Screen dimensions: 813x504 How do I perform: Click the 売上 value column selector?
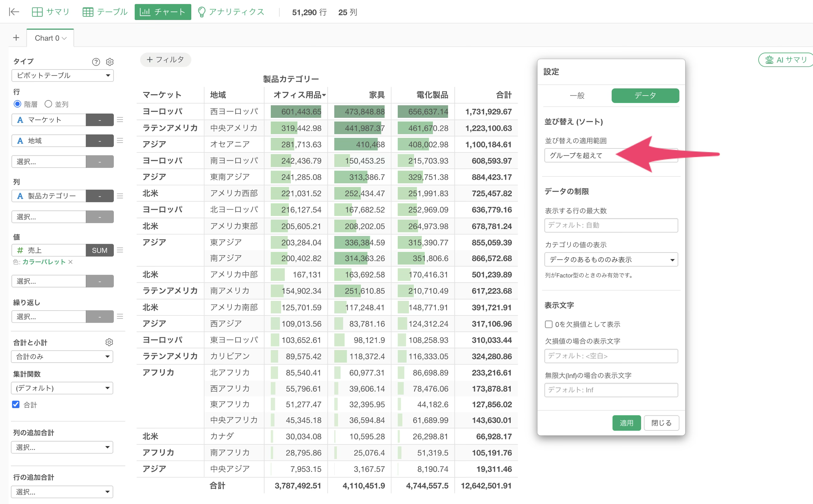click(49, 250)
